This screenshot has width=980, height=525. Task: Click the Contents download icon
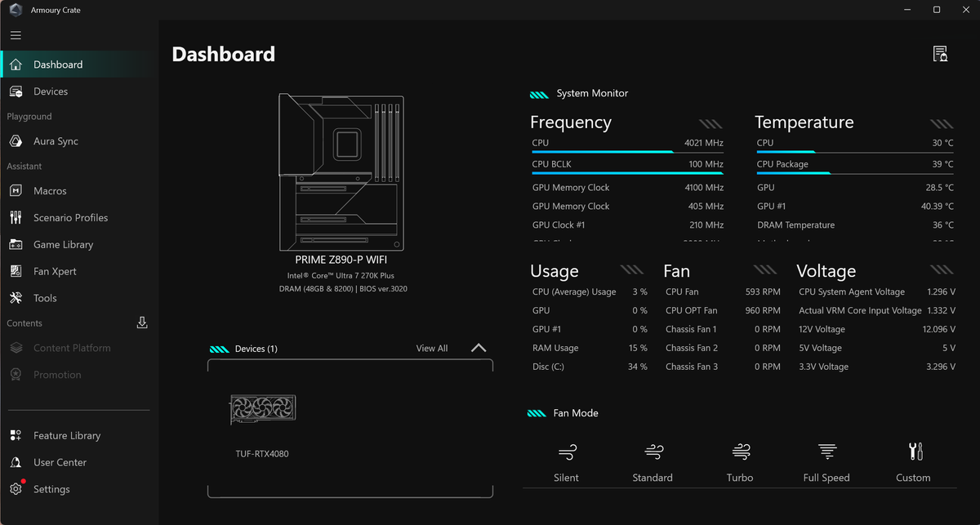click(x=142, y=323)
